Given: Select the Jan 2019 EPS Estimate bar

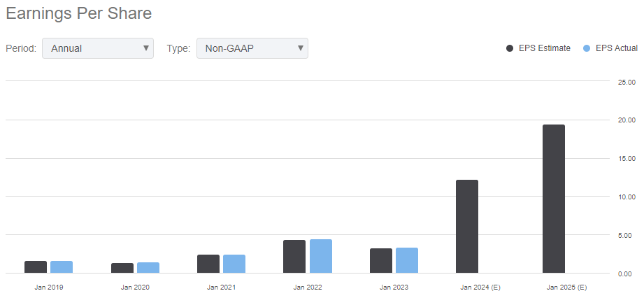Looking at the screenshot, I should click(36, 267).
